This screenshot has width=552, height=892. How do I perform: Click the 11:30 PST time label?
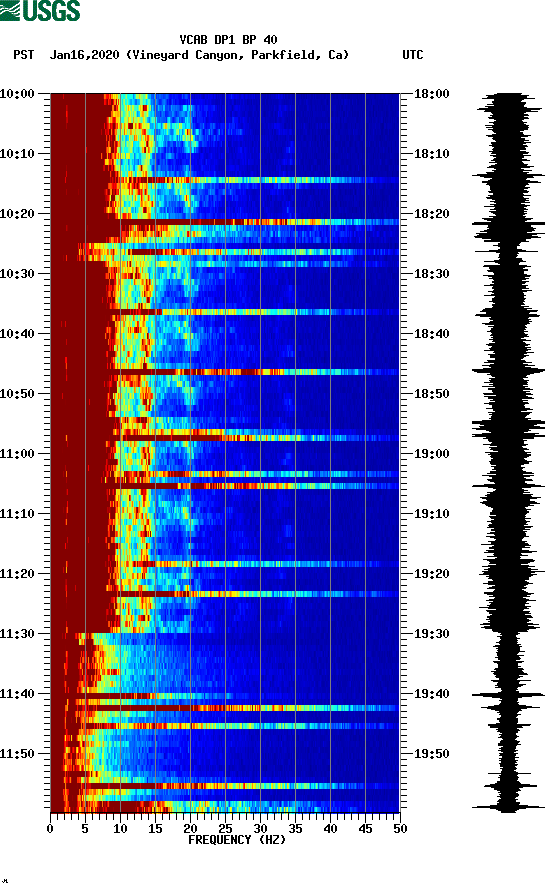click(17, 634)
